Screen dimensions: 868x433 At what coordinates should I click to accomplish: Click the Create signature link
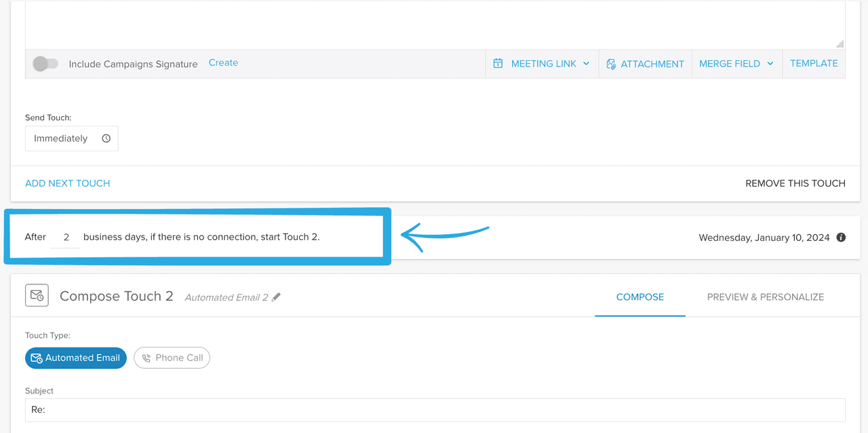click(223, 62)
